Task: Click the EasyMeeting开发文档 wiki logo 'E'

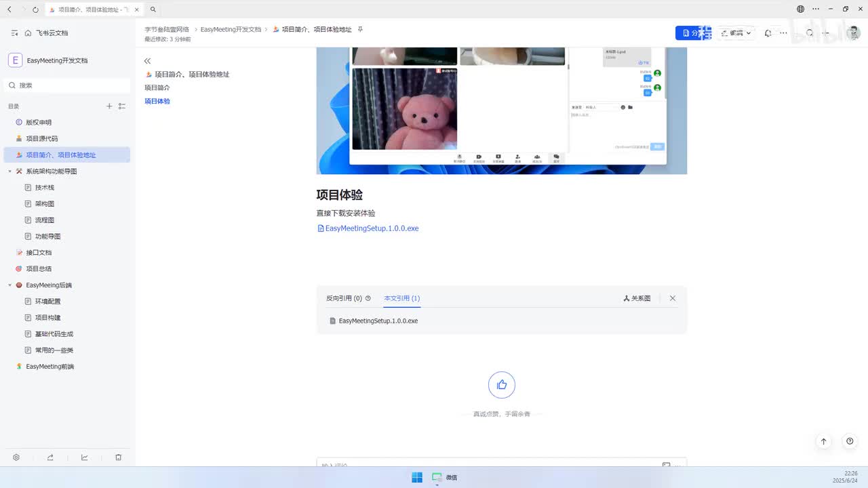Action: [x=15, y=60]
